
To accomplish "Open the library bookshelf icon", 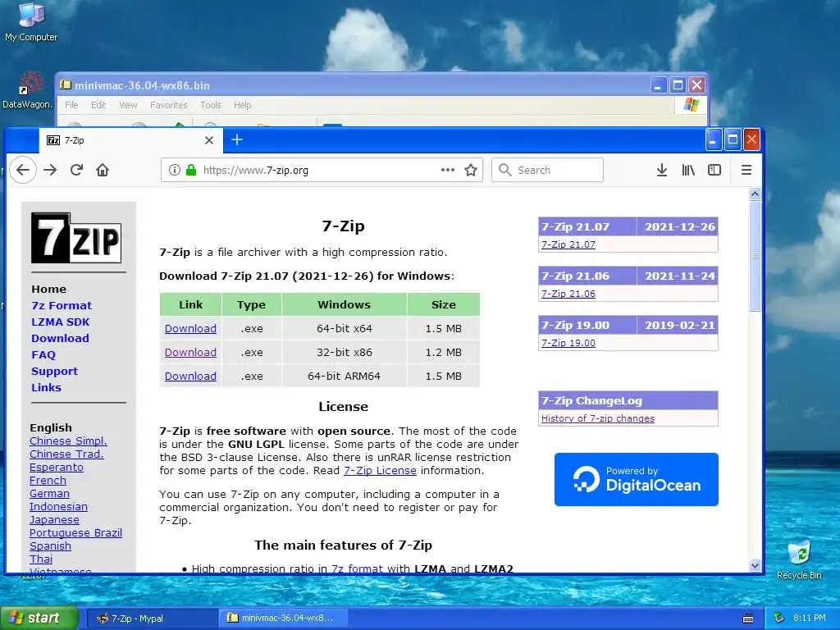I will (x=688, y=171).
